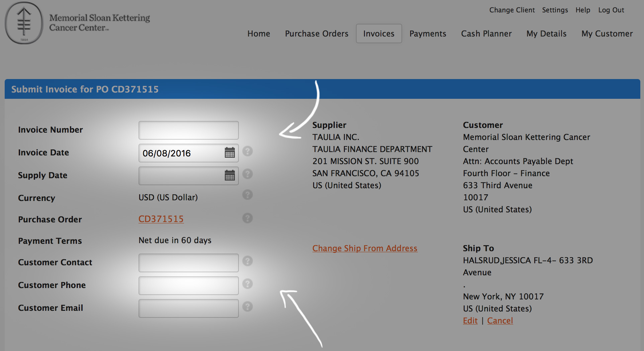Click '633 Third Avenue' customer address line
Screen dimensions: 644x351
point(497,185)
